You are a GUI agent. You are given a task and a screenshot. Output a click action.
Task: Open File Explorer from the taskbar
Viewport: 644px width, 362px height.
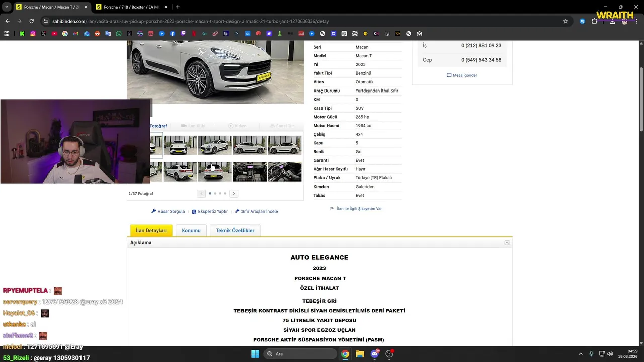(x=360, y=354)
